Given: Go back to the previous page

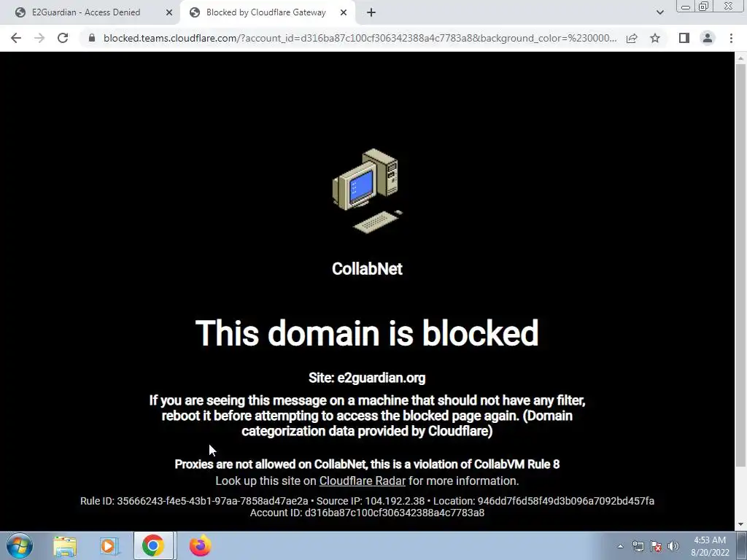Looking at the screenshot, I should click(x=16, y=38).
